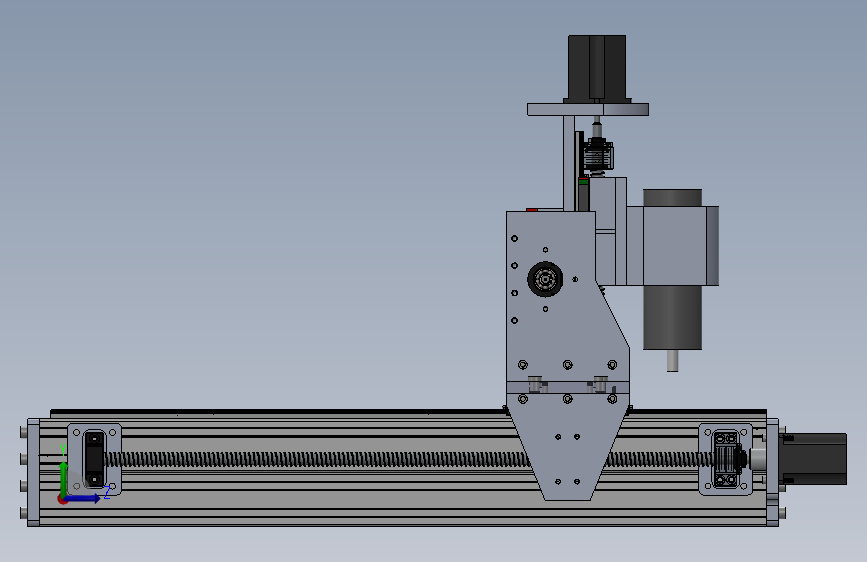Select the right lead screw bearing block
The height and width of the screenshot is (562, 867).
726,459
